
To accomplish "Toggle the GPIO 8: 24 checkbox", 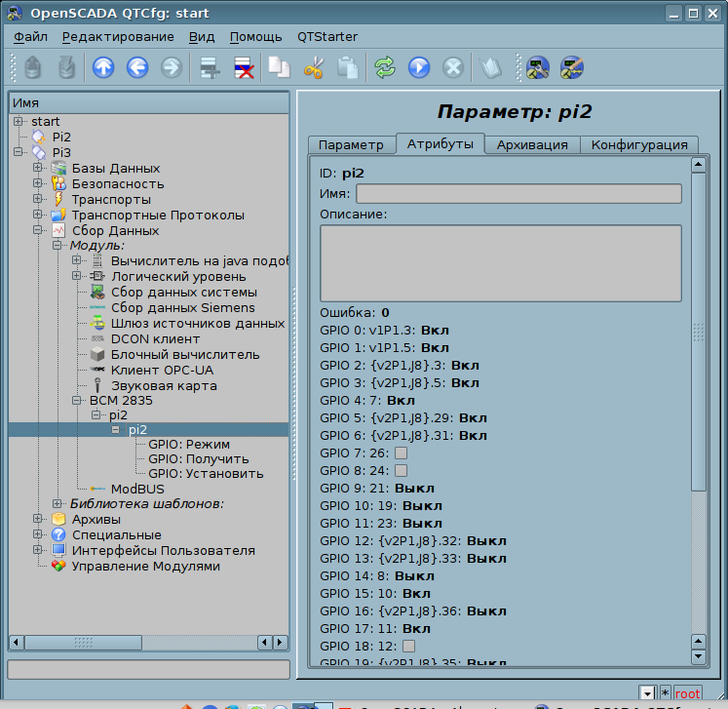I will click(401, 470).
